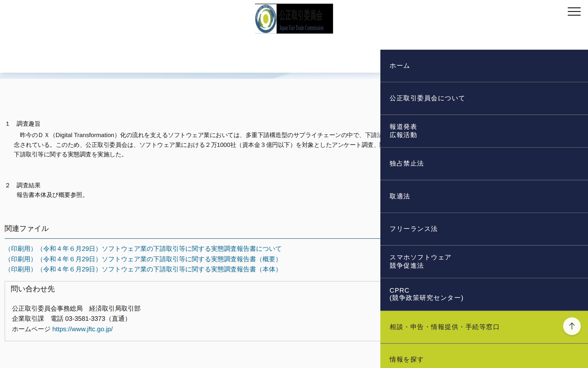Expand the 情報を探す menu section
This screenshot has height=368, width=588.
406,359
